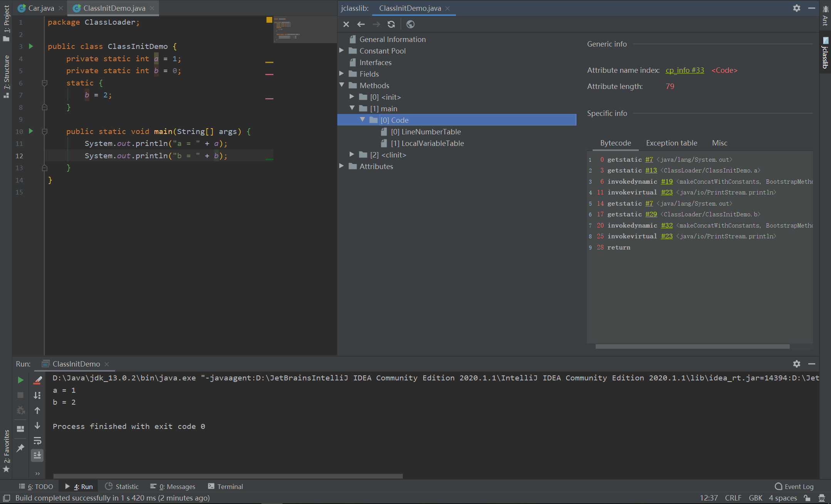
Task: Open the Misc tab
Action: click(x=719, y=143)
